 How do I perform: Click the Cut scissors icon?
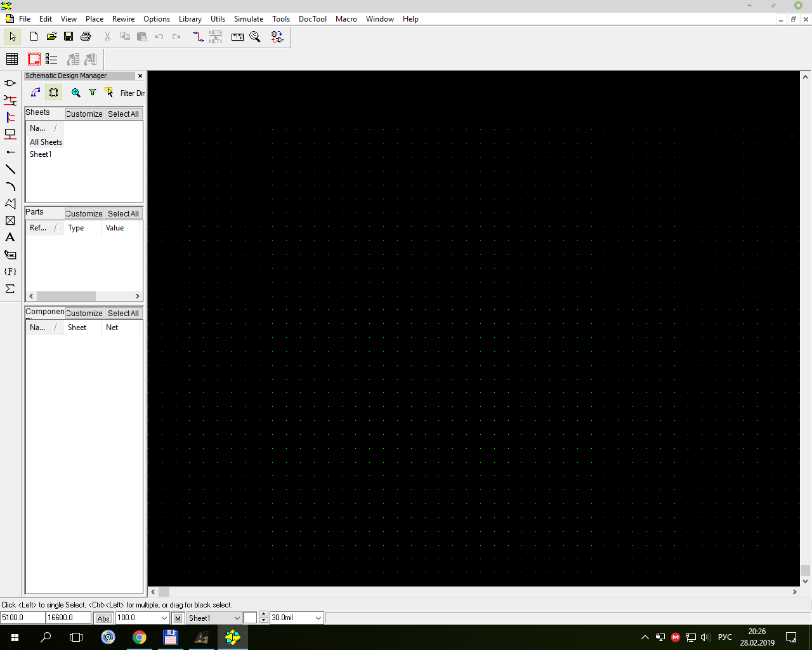tap(107, 37)
